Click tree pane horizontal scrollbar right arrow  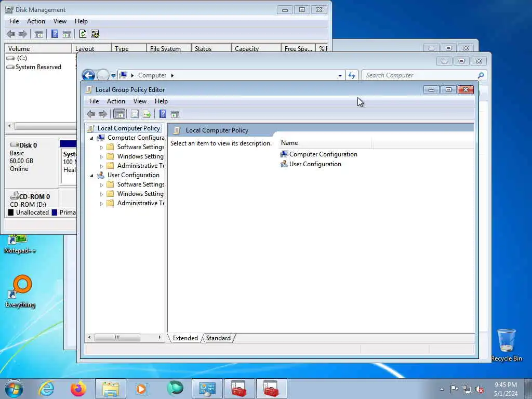pyautogui.click(x=159, y=338)
